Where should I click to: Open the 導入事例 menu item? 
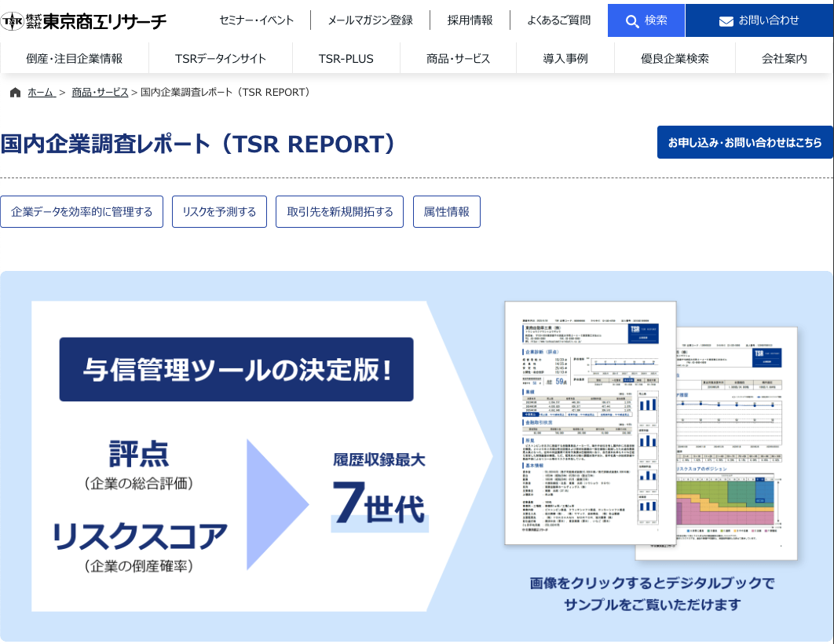(565, 58)
